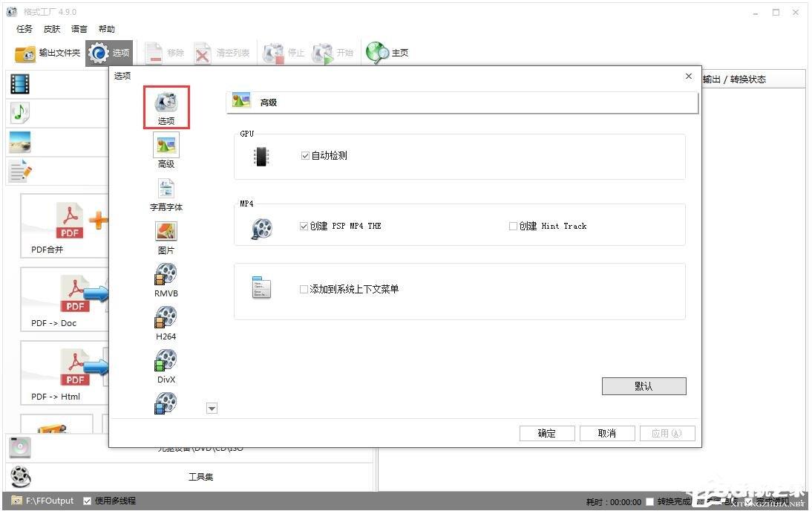The height and width of the screenshot is (514, 812).
Task: Toggle the 自动检测 GPU checkbox
Action: 305,155
